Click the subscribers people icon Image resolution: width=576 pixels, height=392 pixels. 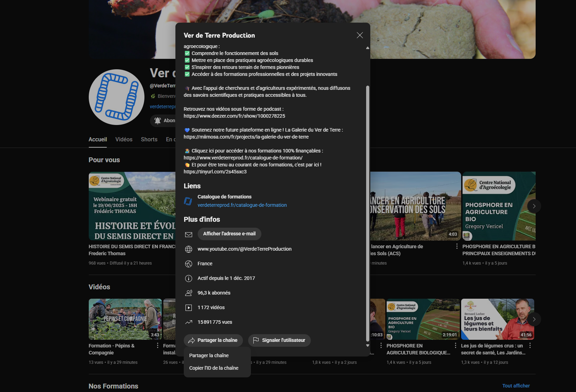(x=189, y=293)
